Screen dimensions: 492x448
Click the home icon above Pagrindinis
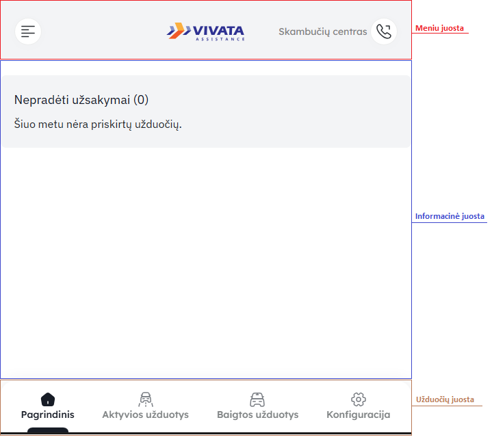click(x=48, y=399)
